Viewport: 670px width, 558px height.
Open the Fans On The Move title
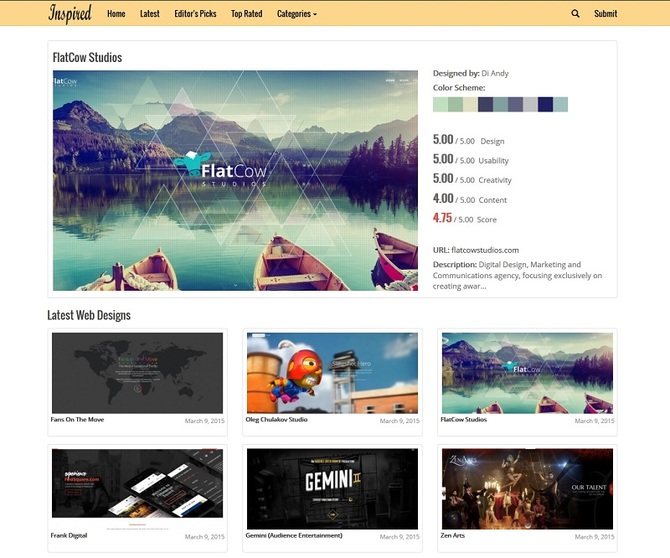(x=77, y=420)
